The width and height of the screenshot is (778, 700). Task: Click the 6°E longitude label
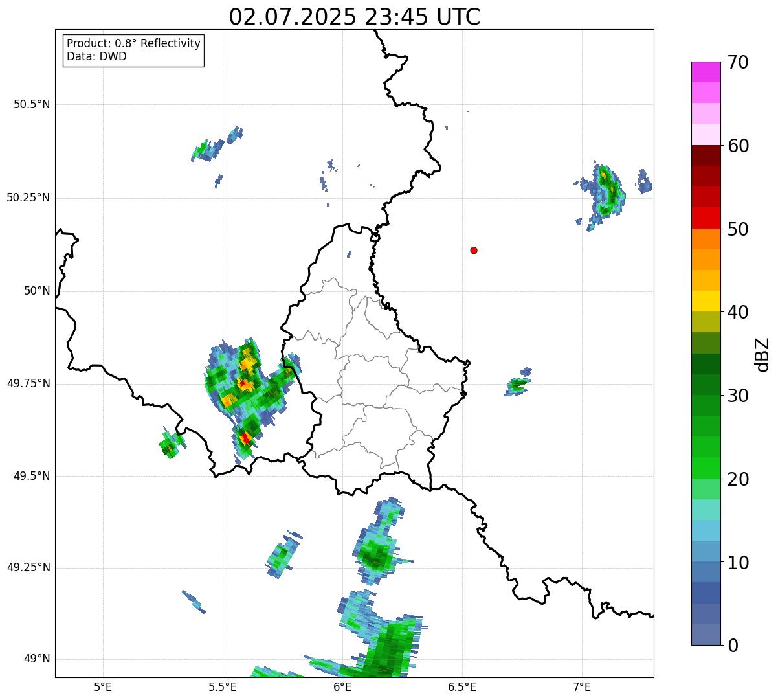click(342, 686)
